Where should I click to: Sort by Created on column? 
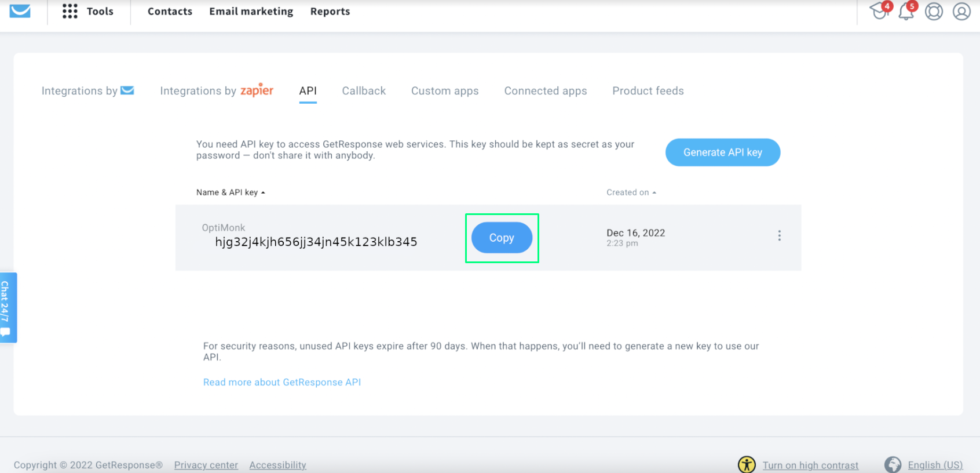pos(631,192)
